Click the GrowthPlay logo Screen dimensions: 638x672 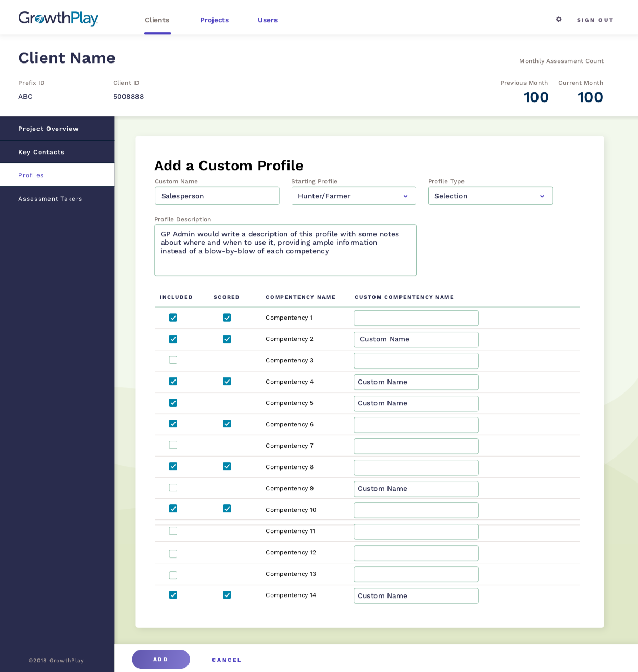coord(58,19)
